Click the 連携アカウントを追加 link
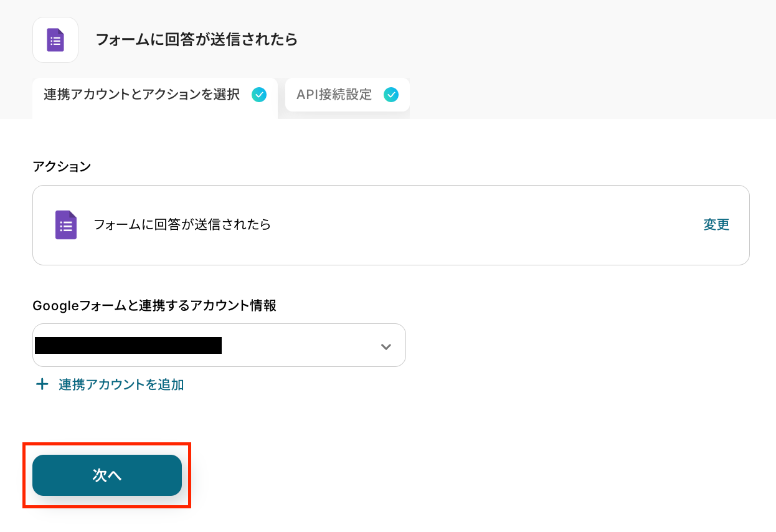Viewport: 776px width, 532px height. tap(121, 384)
